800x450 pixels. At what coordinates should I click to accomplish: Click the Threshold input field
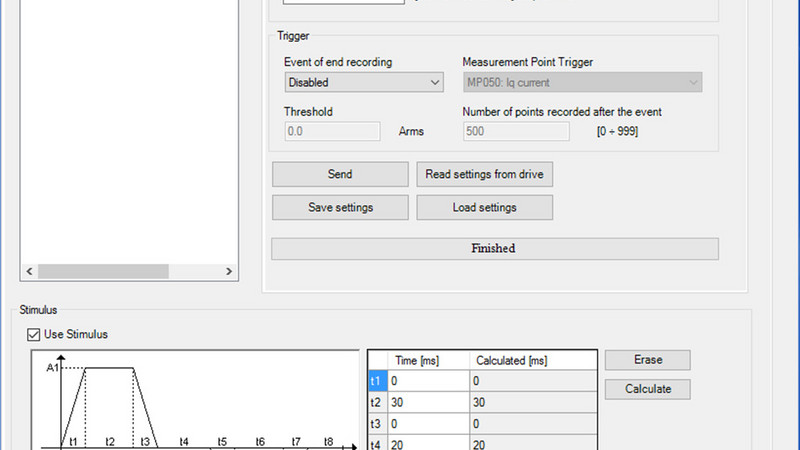[x=332, y=132]
